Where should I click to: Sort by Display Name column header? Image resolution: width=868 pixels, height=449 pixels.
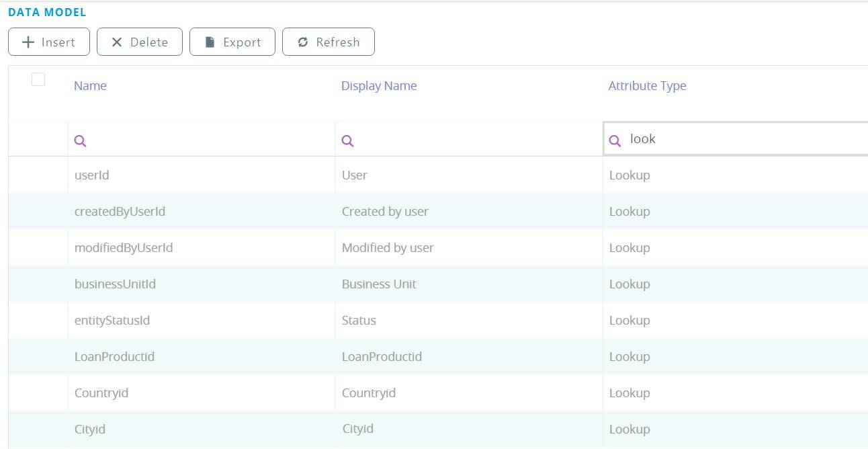click(x=379, y=86)
